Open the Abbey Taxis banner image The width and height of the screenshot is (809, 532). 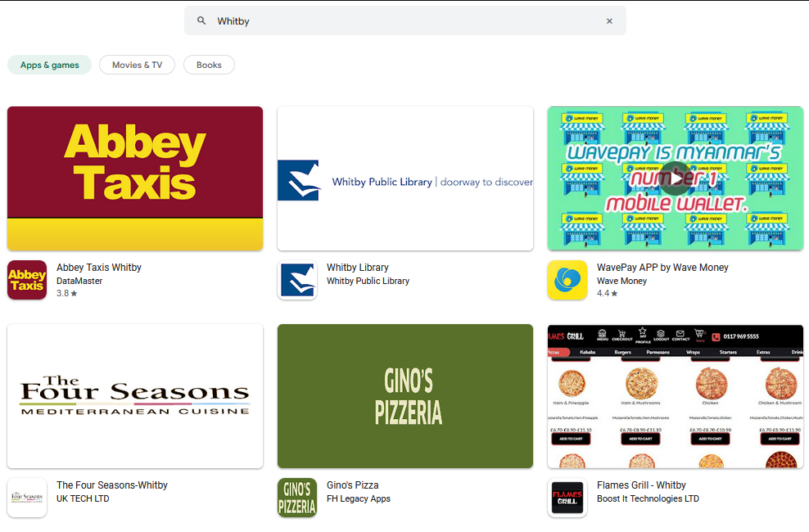135,178
